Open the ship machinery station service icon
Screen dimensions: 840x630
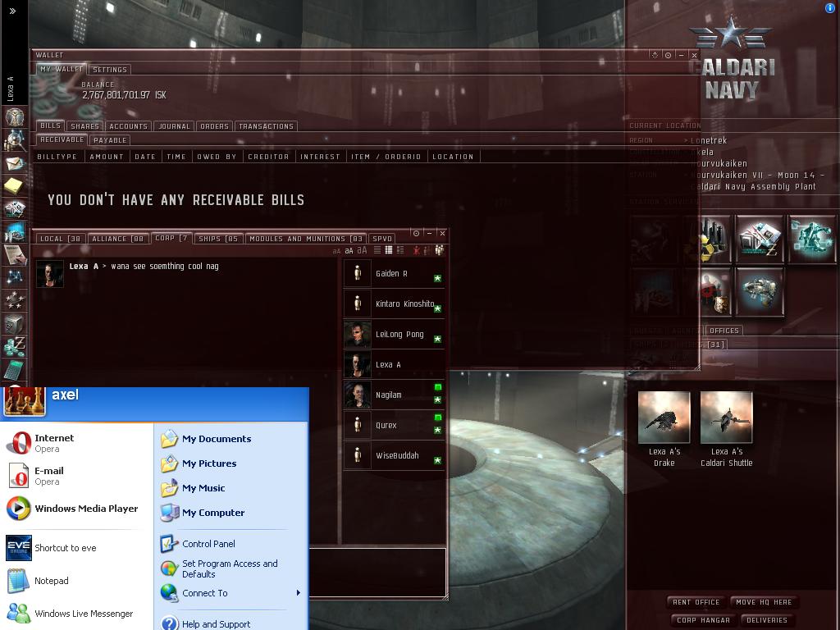(x=760, y=292)
